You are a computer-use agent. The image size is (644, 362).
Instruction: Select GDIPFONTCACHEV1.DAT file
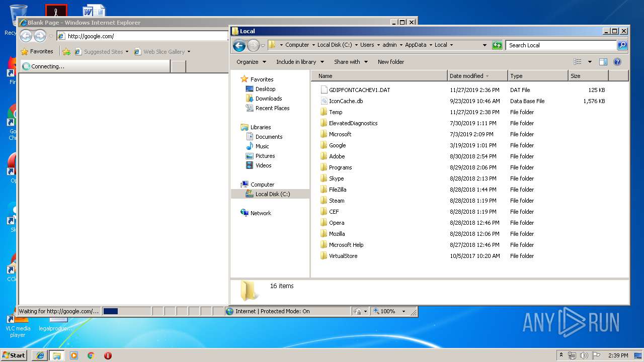pos(359,90)
